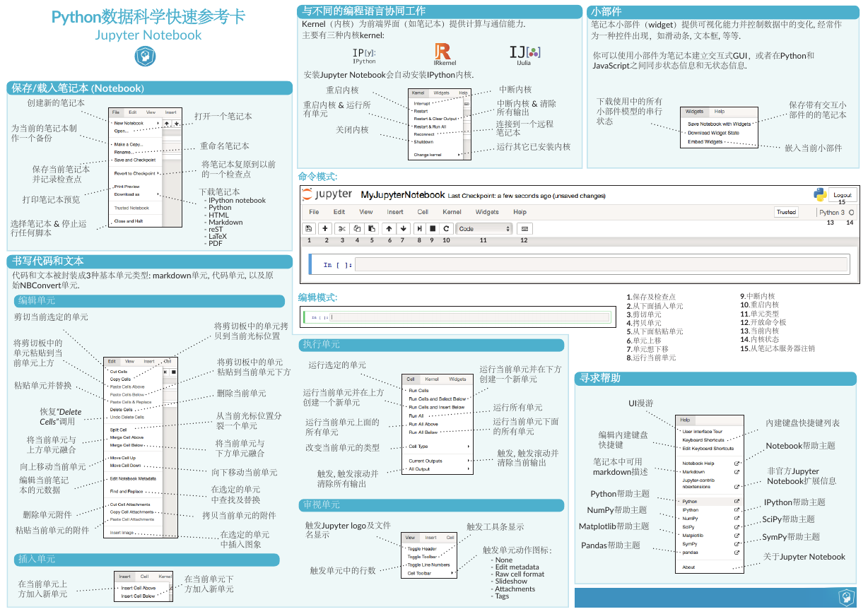Open the Code cell type dropdown

click(484, 228)
